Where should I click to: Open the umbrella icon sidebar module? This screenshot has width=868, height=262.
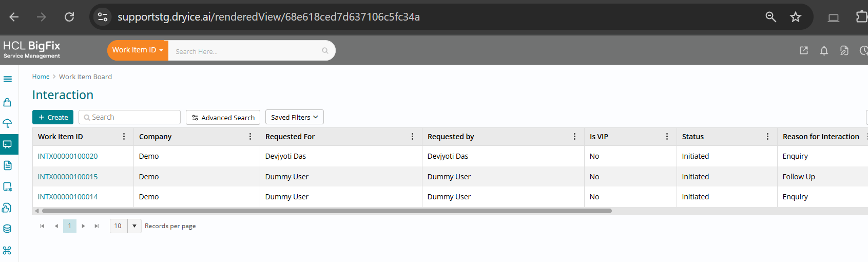coord(8,123)
